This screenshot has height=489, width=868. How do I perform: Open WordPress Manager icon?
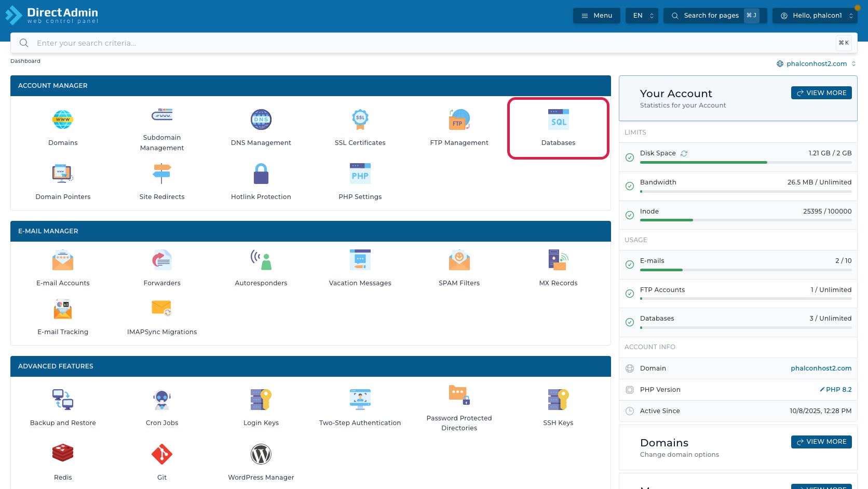261,454
